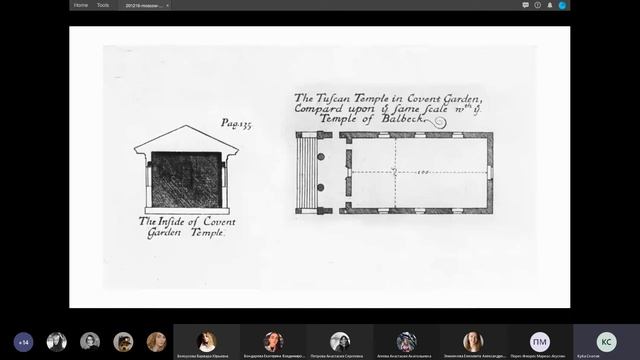Select the ПМ initials participant avatar

point(540,342)
